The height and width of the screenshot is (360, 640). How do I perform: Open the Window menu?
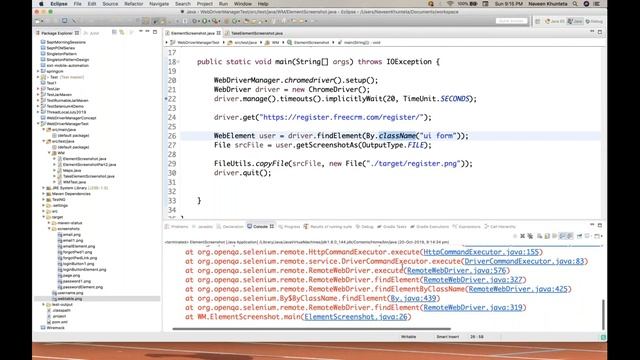coord(243,4)
